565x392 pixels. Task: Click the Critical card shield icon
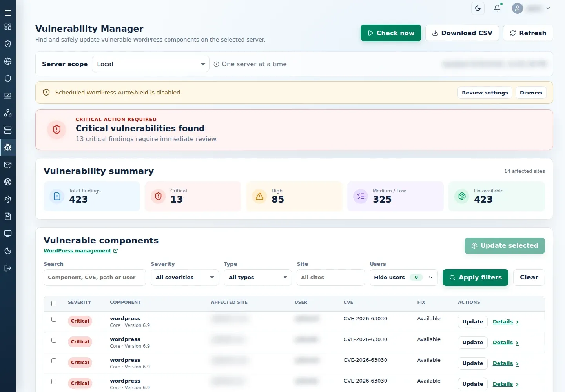click(x=158, y=196)
